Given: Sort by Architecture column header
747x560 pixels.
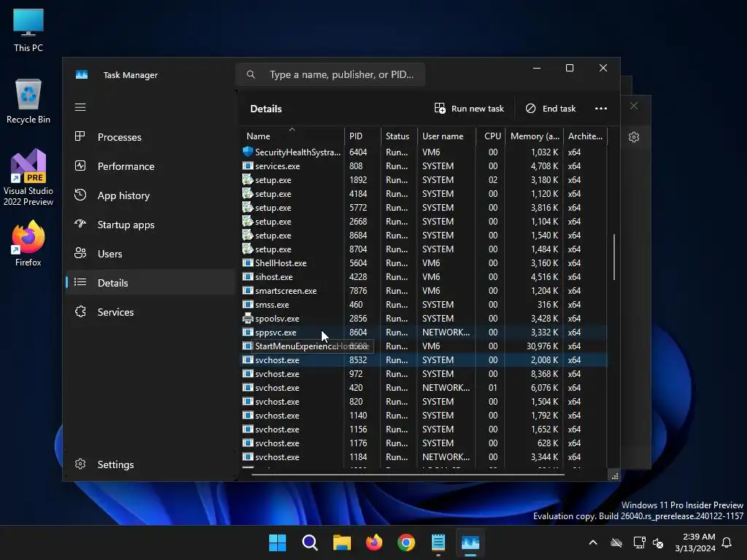Looking at the screenshot, I should coord(586,136).
